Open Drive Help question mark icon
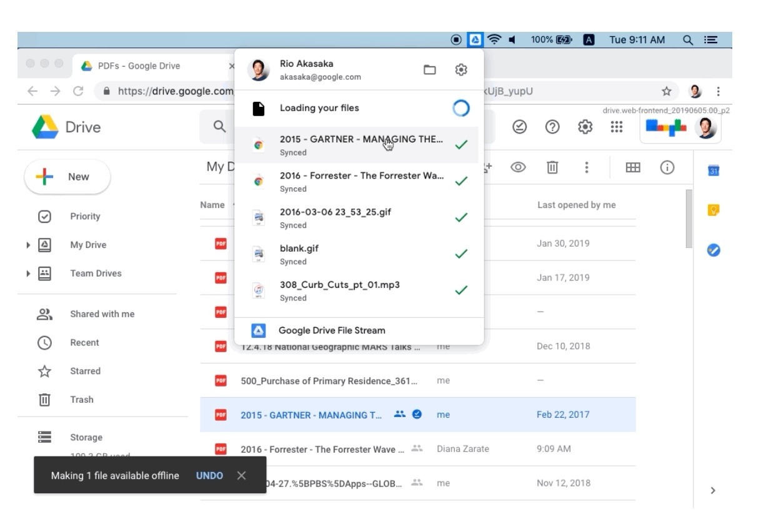This screenshot has height=532, width=761. coord(552,127)
